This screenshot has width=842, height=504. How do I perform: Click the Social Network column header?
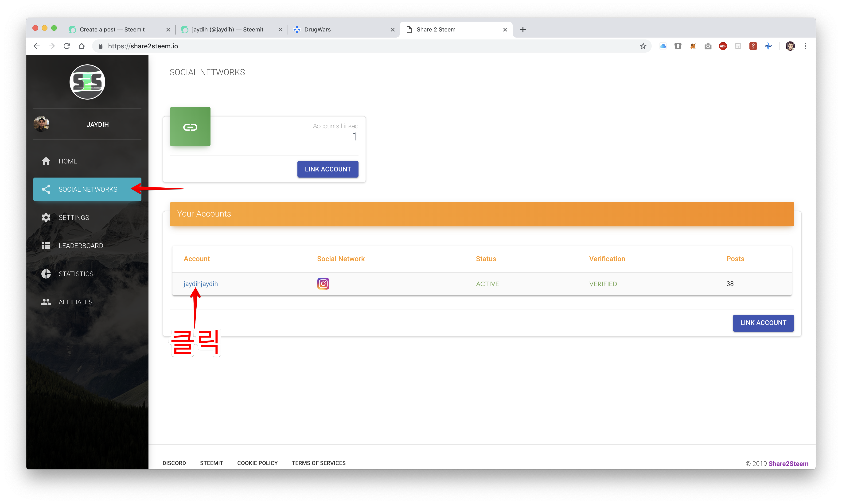(341, 259)
